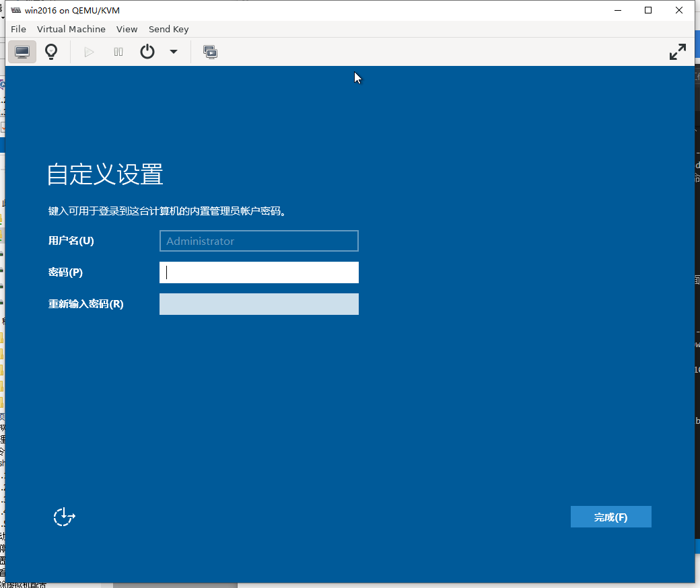Minimize the win2016 QEMU/KVM window

[x=617, y=10]
